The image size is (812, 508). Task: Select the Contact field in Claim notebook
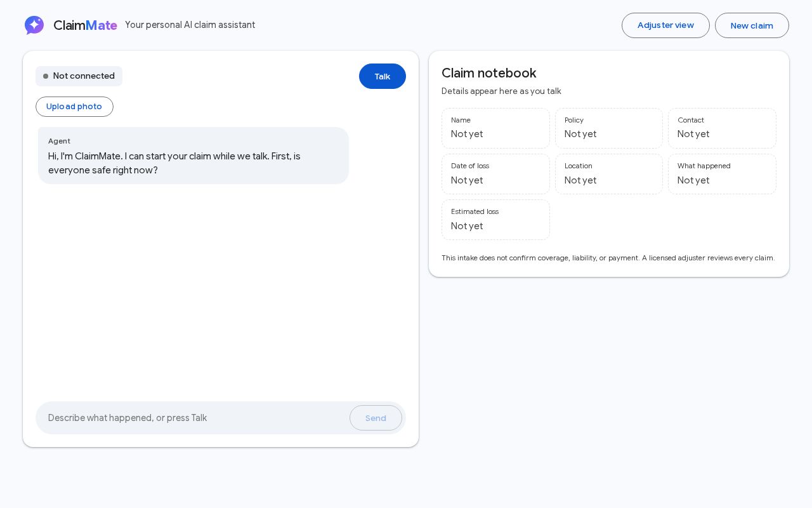click(x=722, y=128)
